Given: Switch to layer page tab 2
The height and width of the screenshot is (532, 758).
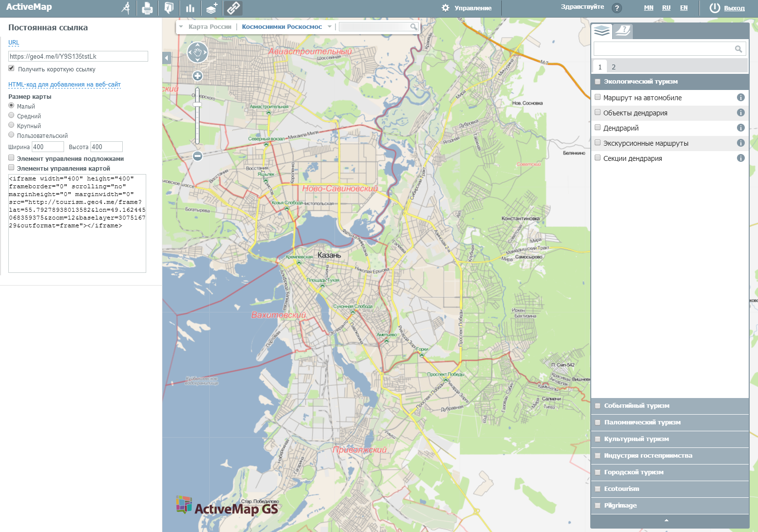Looking at the screenshot, I should coord(613,67).
